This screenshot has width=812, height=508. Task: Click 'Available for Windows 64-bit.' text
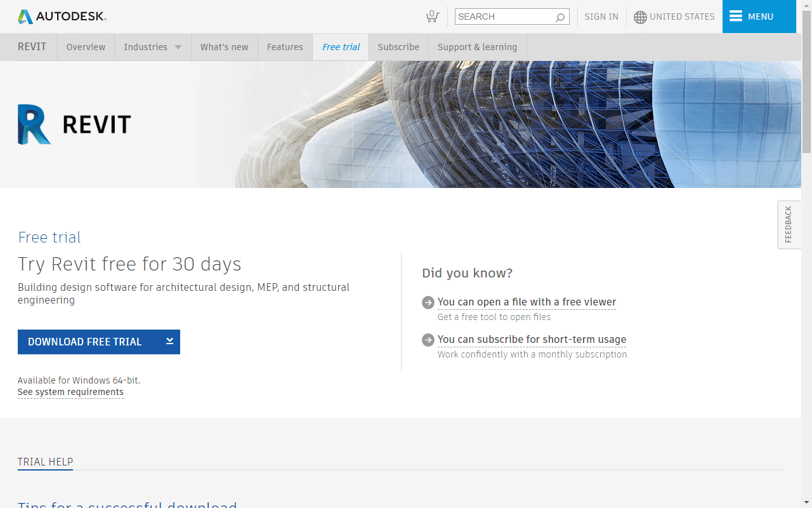[79, 380]
